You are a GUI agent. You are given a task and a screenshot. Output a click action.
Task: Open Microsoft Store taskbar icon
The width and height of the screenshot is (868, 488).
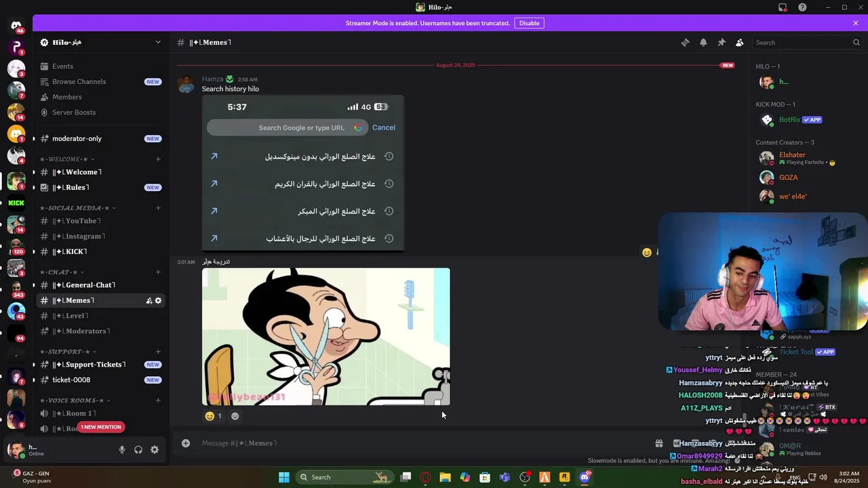(x=485, y=477)
